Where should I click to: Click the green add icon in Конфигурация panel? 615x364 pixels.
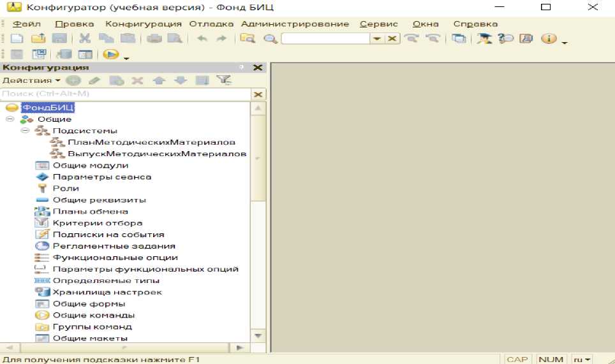pyautogui.click(x=73, y=80)
